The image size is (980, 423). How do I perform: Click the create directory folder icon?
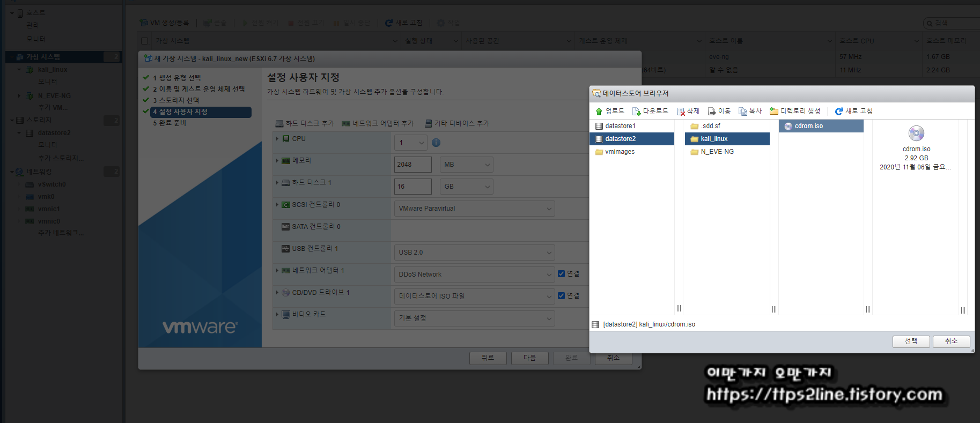pos(774,112)
